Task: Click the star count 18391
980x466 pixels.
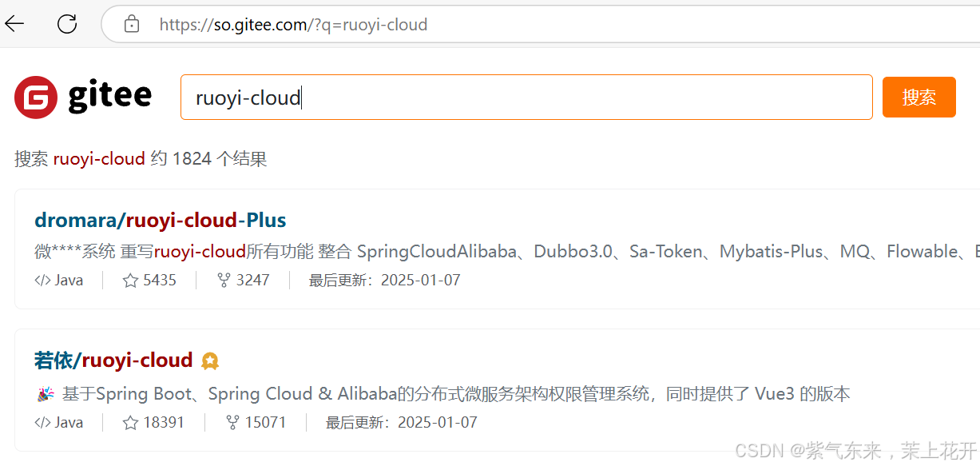Action: (166, 422)
